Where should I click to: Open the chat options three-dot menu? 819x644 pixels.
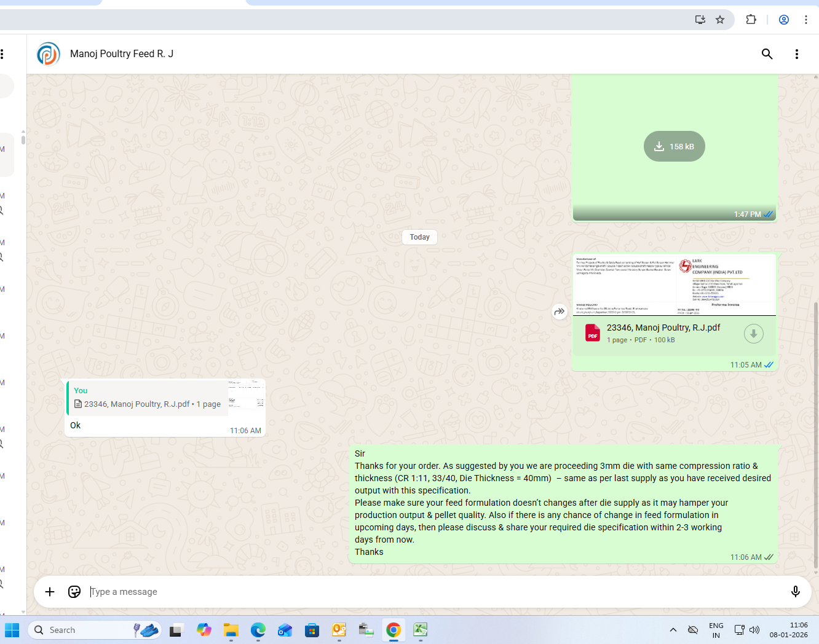pyautogui.click(x=796, y=54)
